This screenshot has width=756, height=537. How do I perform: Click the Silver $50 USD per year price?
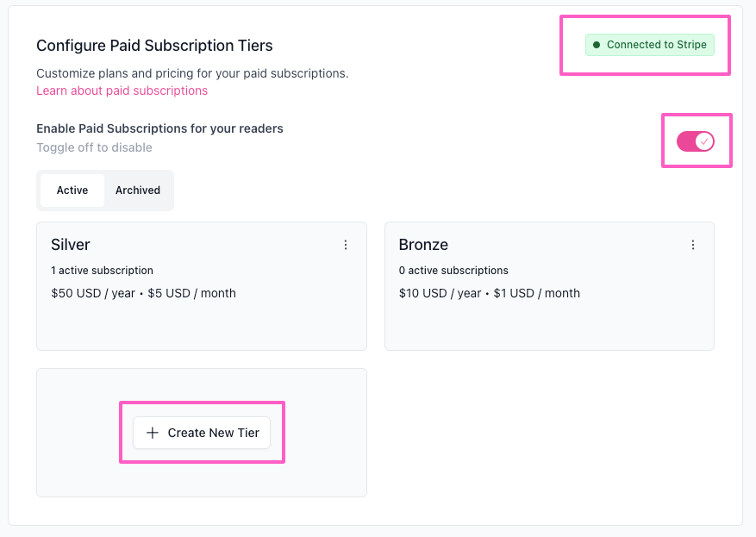point(93,293)
